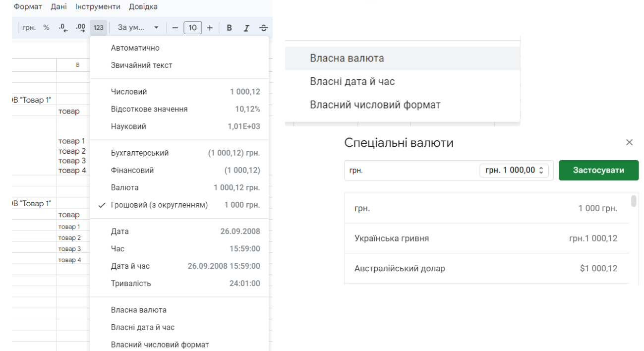
Task: Toggle italic formatting
Action: (x=246, y=28)
